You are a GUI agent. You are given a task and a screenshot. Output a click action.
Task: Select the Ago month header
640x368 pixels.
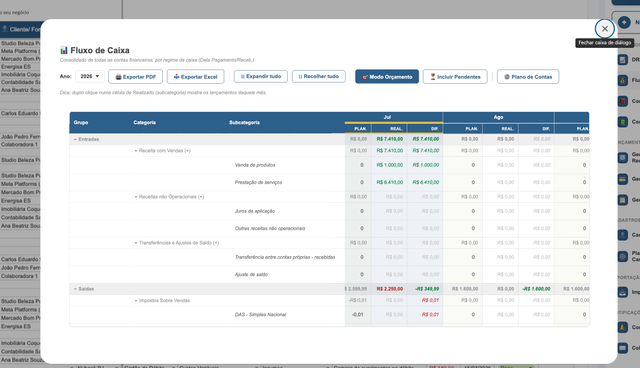498,117
